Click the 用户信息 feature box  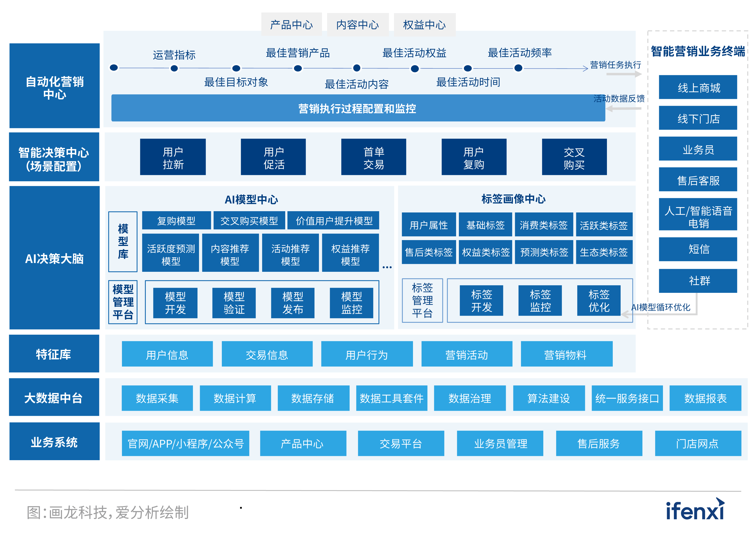(x=167, y=354)
